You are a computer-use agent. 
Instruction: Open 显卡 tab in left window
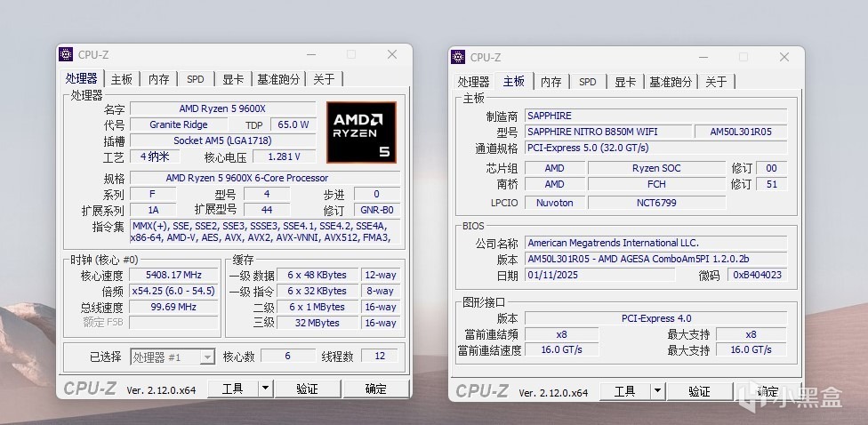(233, 79)
